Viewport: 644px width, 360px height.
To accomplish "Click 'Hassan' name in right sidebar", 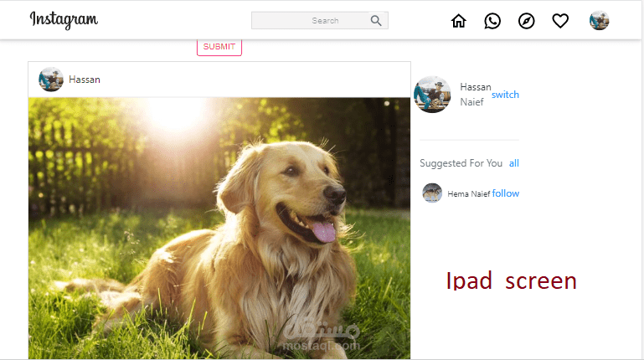I will pos(475,87).
